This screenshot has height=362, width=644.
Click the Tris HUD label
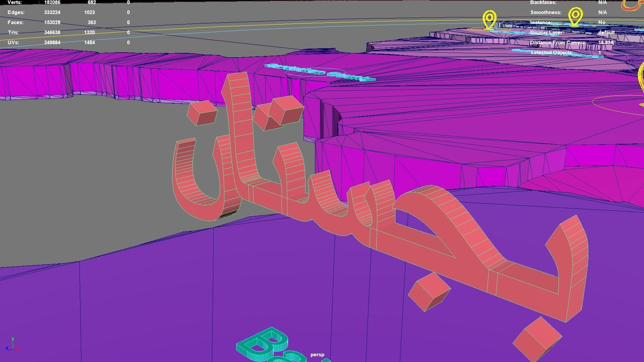13,33
